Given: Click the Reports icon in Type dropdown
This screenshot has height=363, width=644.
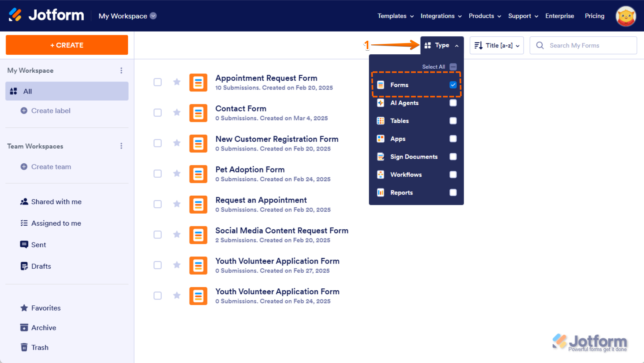Looking at the screenshot, I should click(380, 192).
